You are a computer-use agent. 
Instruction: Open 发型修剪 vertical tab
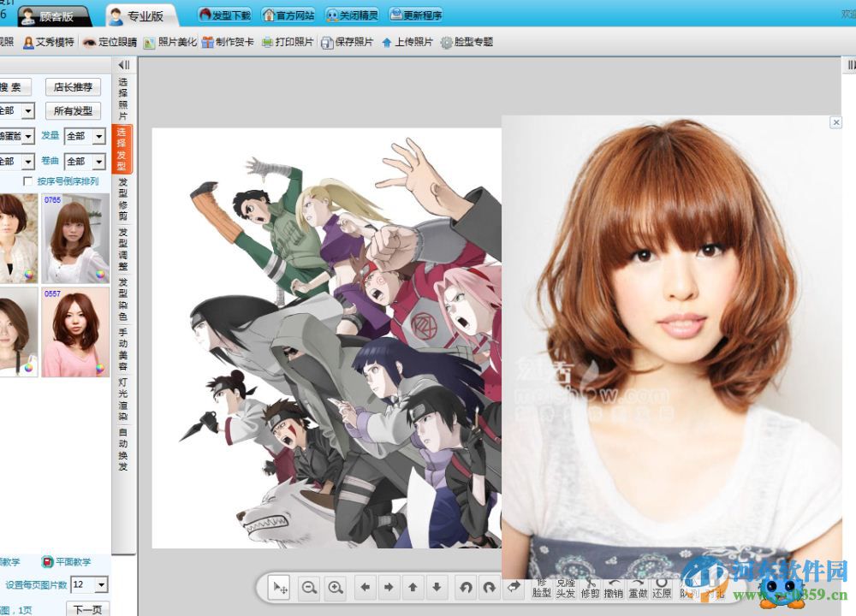pyautogui.click(x=122, y=198)
